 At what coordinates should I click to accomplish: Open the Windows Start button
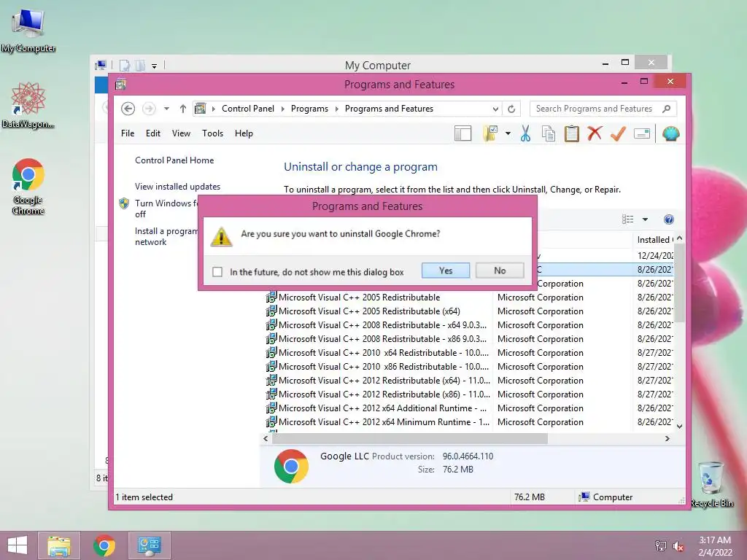click(x=18, y=545)
